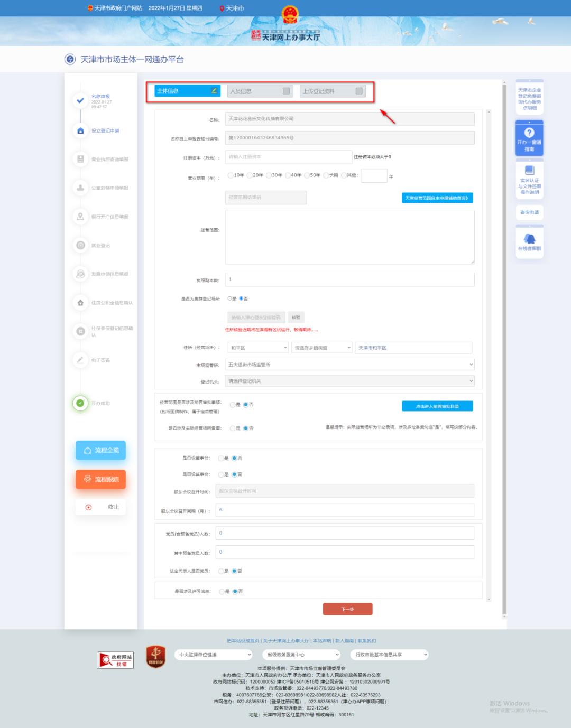Viewport: 571px width, 728px height.
Task: Open the 请选择乡镇街道 dropdown
Action: [322, 348]
